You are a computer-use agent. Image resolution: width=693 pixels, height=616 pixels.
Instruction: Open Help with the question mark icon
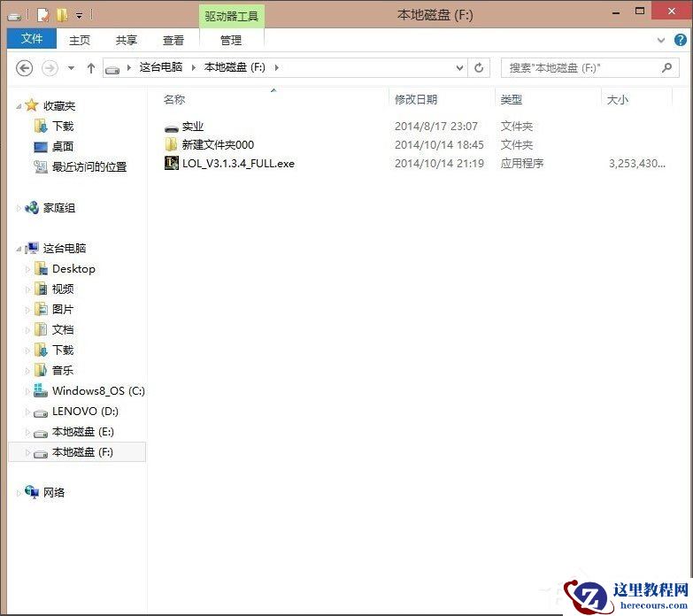click(x=681, y=40)
